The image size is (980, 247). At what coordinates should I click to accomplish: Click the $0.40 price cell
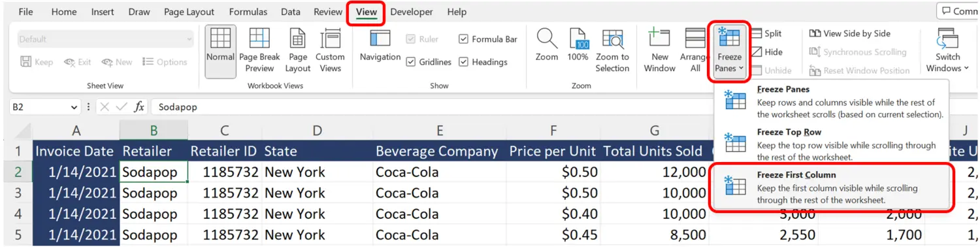[x=553, y=214]
